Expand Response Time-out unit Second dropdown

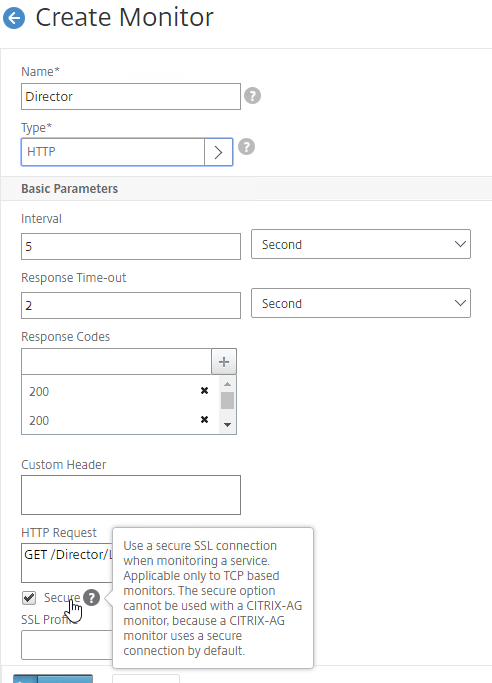coord(361,303)
